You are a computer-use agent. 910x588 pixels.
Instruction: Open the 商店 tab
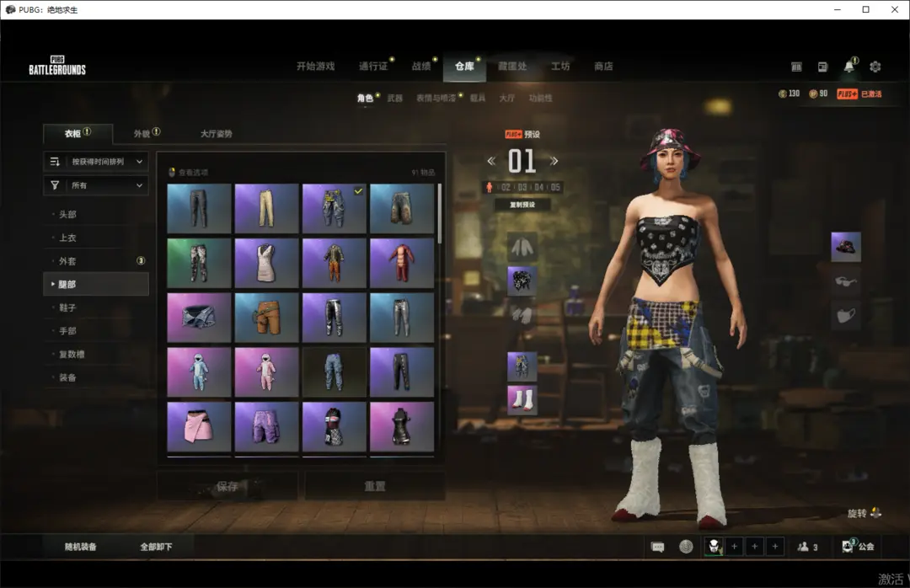coord(603,67)
